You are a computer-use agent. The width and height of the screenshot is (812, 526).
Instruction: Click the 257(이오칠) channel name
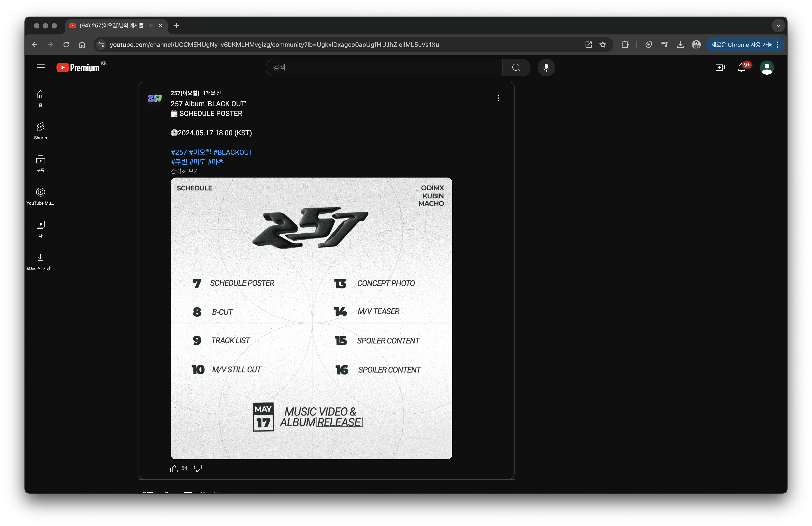click(x=185, y=93)
